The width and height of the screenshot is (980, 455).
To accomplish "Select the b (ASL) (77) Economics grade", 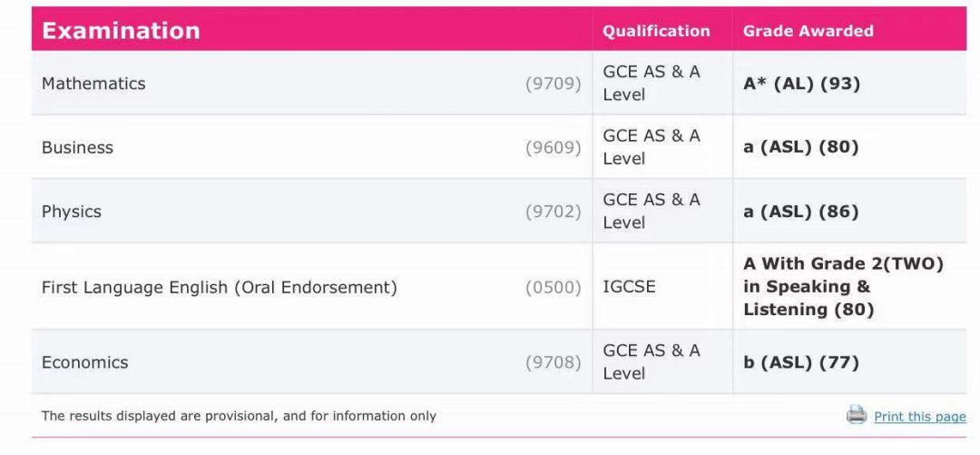I will pos(800,362).
